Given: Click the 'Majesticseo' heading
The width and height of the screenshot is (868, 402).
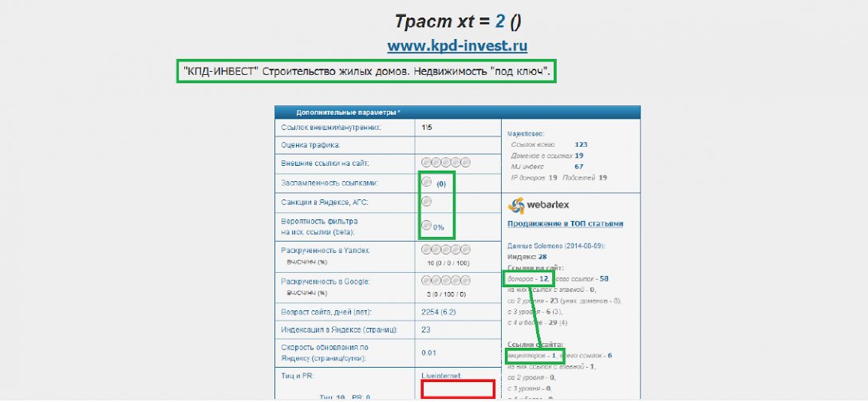Looking at the screenshot, I should point(526,134).
